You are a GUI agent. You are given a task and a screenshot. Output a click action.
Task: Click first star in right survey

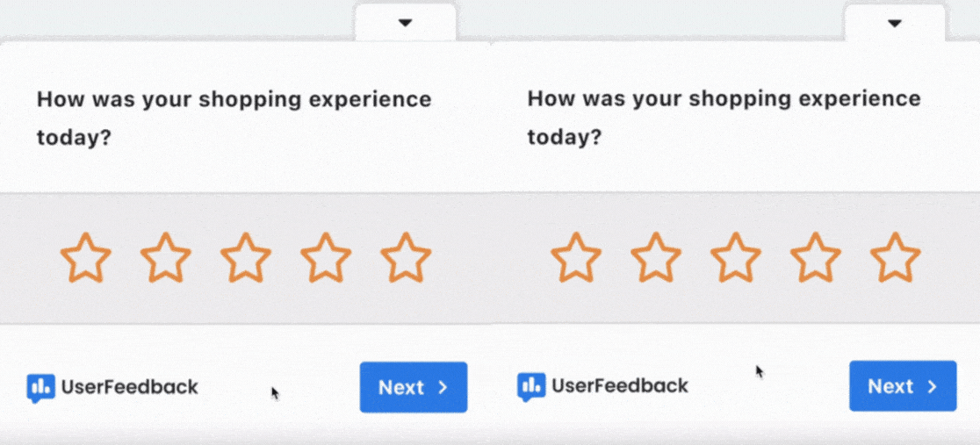pyautogui.click(x=576, y=258)
